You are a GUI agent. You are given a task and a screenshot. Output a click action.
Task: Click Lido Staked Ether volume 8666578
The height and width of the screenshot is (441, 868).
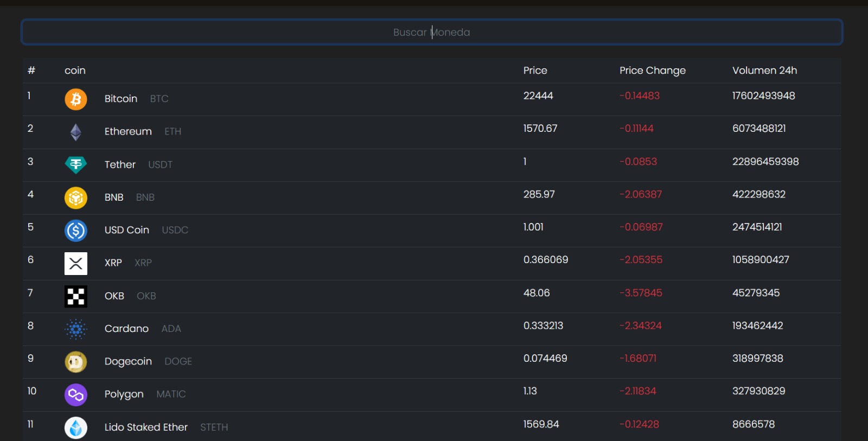click(754, 424)
